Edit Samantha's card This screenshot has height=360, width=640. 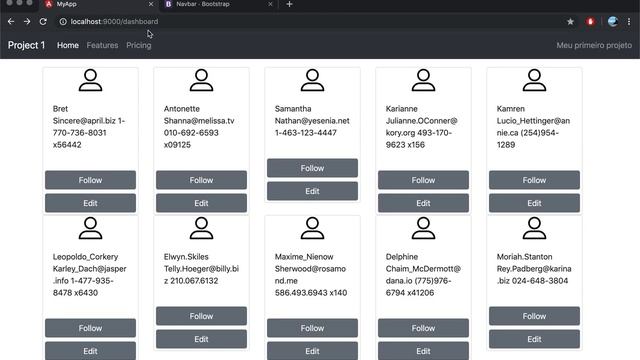click(x=312, y=191)
